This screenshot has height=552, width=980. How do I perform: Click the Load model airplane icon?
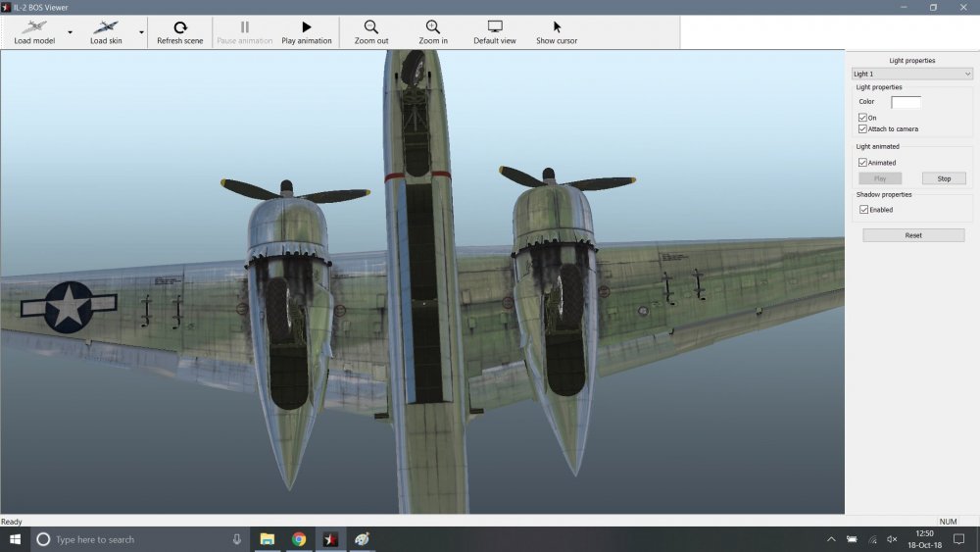point(34,27)
